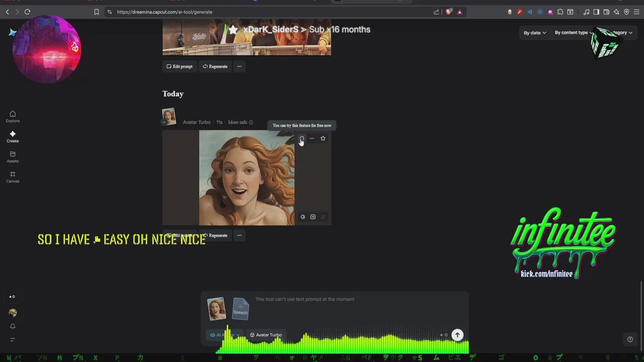Click Regenerate below the Venus video
Screen dimensions: 644x362
click(215, 235)
